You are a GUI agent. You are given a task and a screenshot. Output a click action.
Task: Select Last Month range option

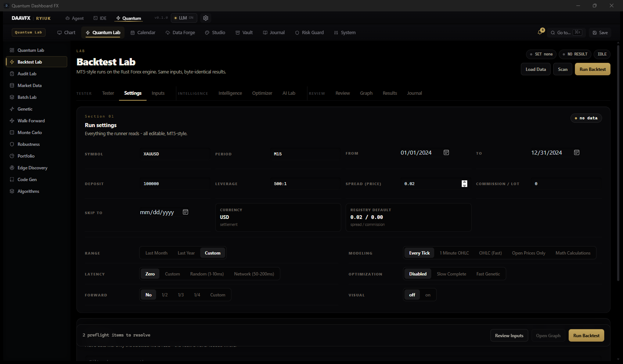coord(156,253)
